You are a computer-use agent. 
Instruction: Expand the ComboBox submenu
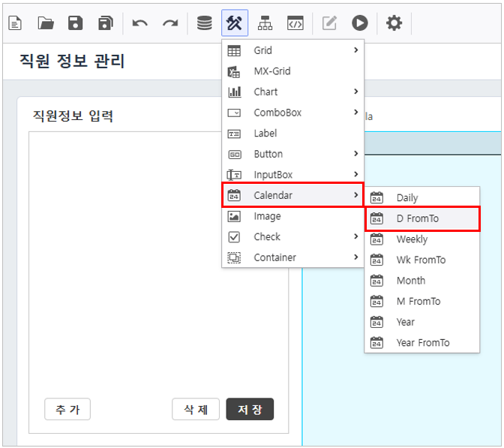[292, 113]
